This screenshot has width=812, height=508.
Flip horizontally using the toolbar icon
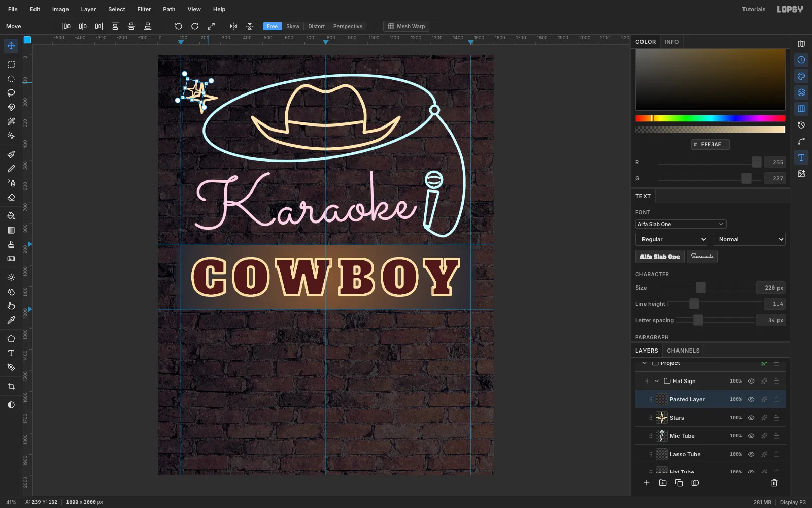point(233,26)
